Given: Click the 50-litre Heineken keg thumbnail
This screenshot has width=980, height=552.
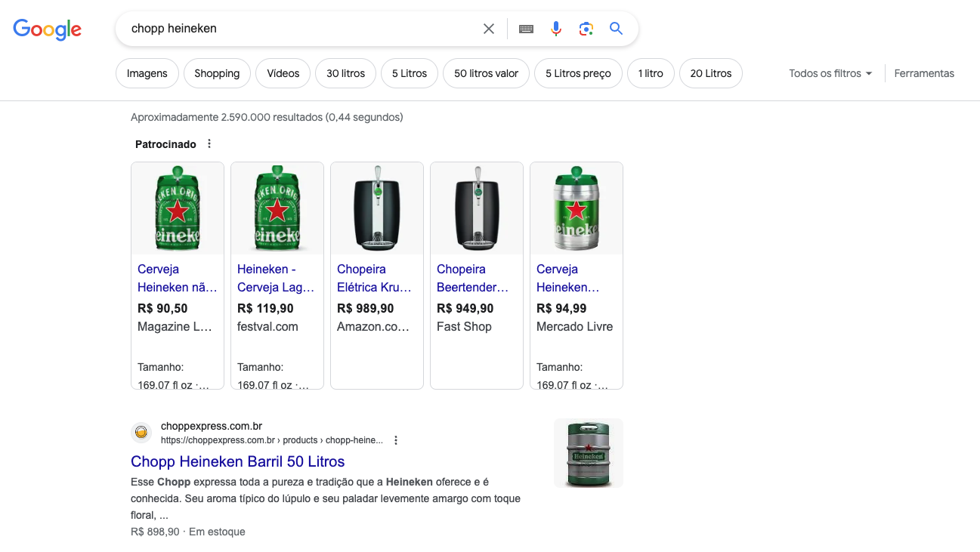Looking at the screenshot, I should point(588,453).
